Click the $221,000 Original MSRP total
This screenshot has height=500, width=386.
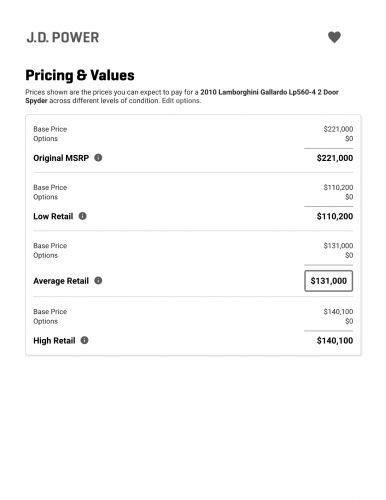(x=335, y=158)
